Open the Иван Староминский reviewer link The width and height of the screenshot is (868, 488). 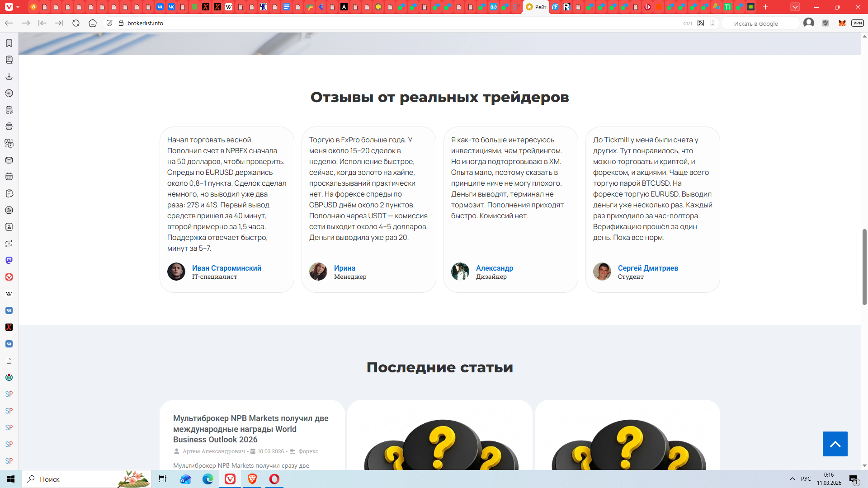pyautogui.click(x=226, y=268)
